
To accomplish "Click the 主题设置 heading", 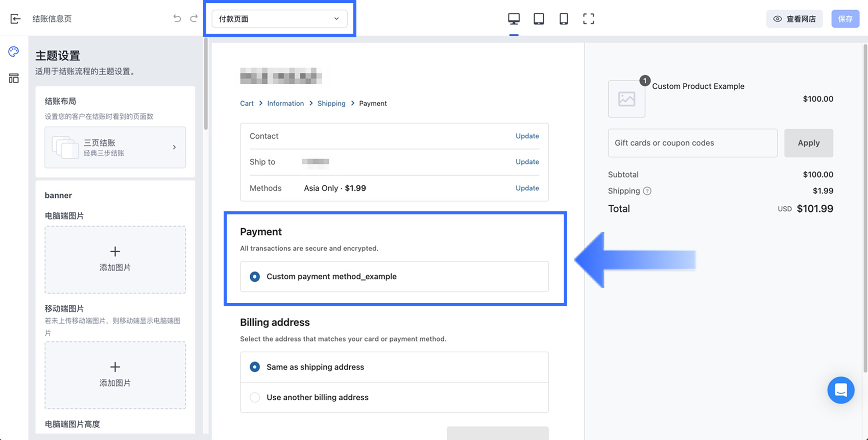I will point(58,56).
